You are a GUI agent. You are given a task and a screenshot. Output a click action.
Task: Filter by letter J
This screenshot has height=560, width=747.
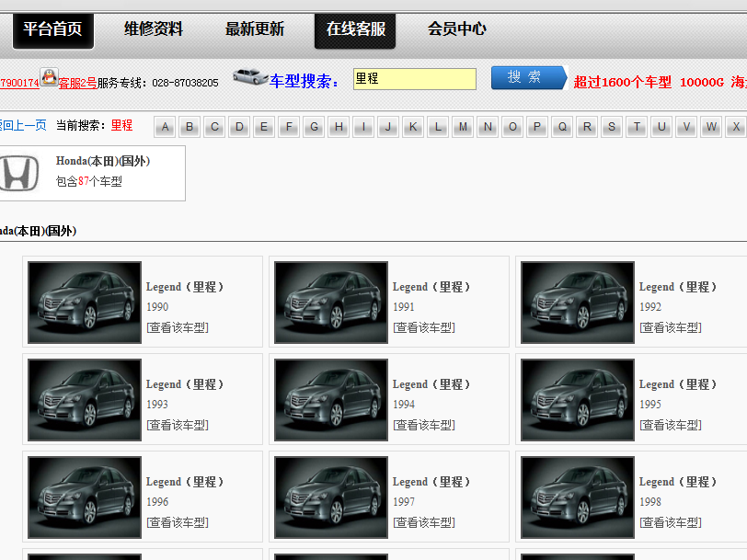click(x=388, y=127)
